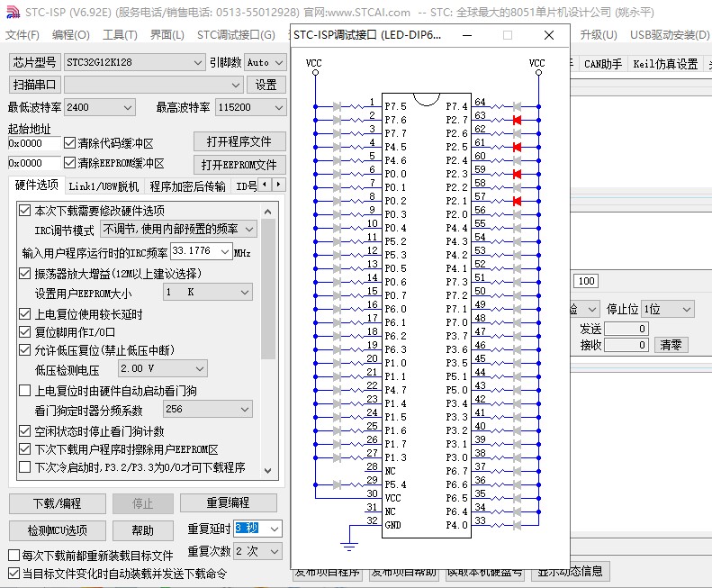
Task: Toggle the grey LED on pin 64 (P7.4)
Action: click(x=517, y=107)
